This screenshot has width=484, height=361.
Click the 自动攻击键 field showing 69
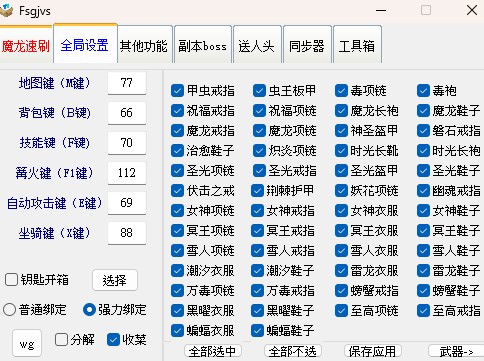coord(127,203)
